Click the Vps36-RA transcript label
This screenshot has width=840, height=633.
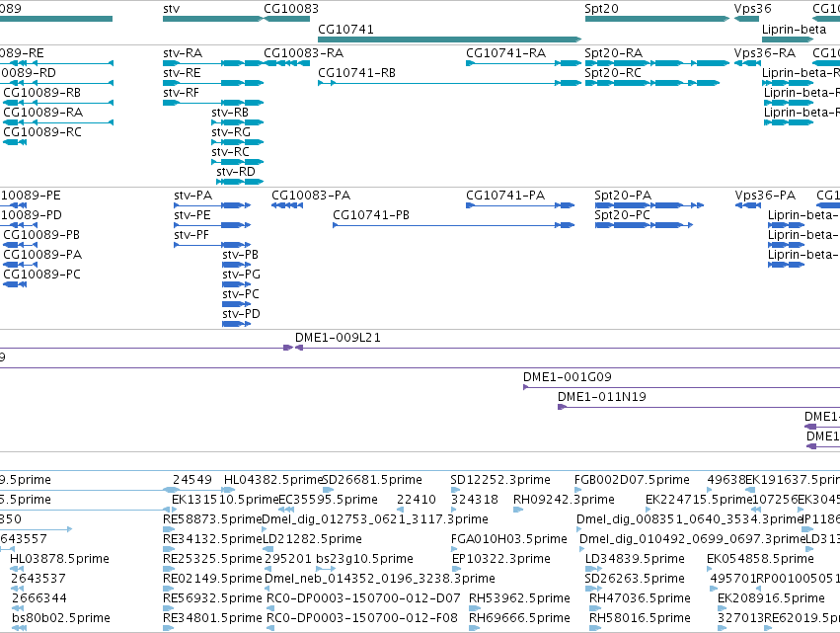point(764,53)
